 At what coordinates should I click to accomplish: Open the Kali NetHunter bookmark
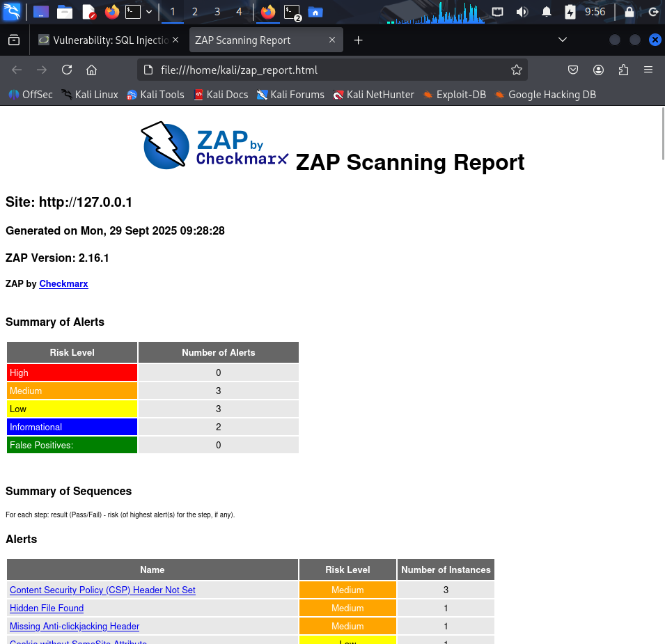pos(374,95)
